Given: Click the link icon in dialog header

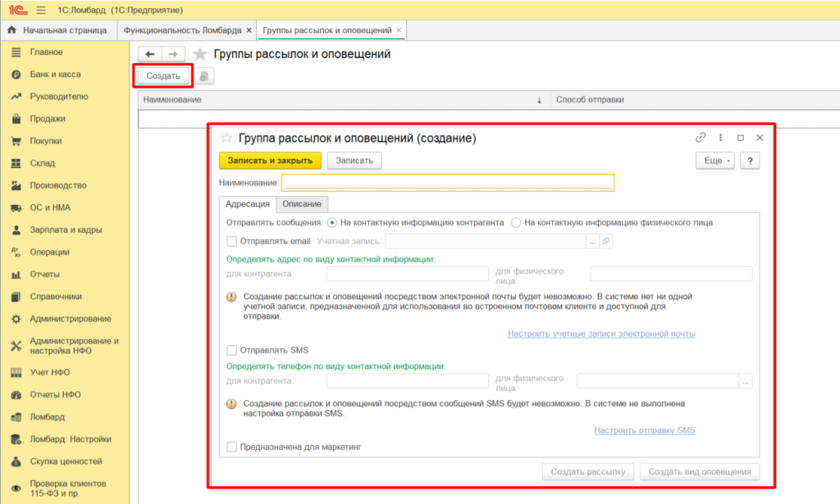Looking at the screenshot, I should [x=701, y=138].
